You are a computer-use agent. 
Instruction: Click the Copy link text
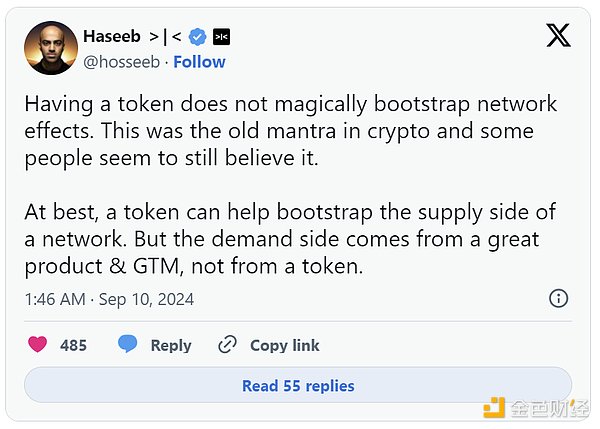point(284,345)
